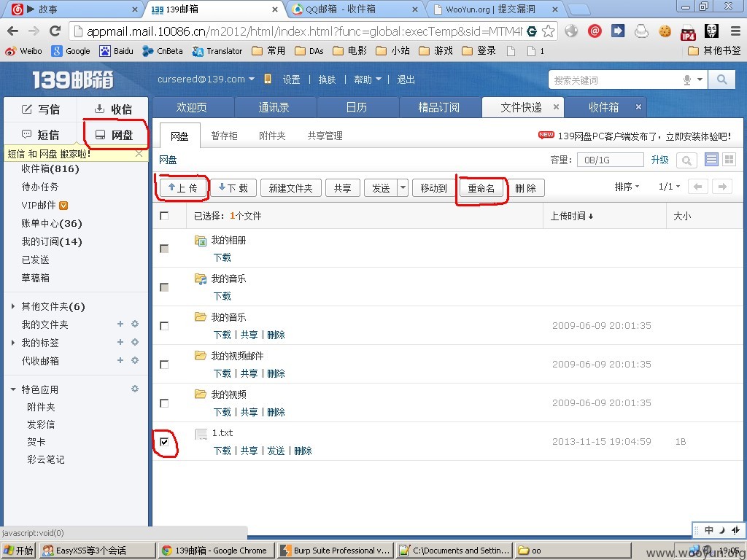Open the search-type dropdown arrow in the search box

700,79
